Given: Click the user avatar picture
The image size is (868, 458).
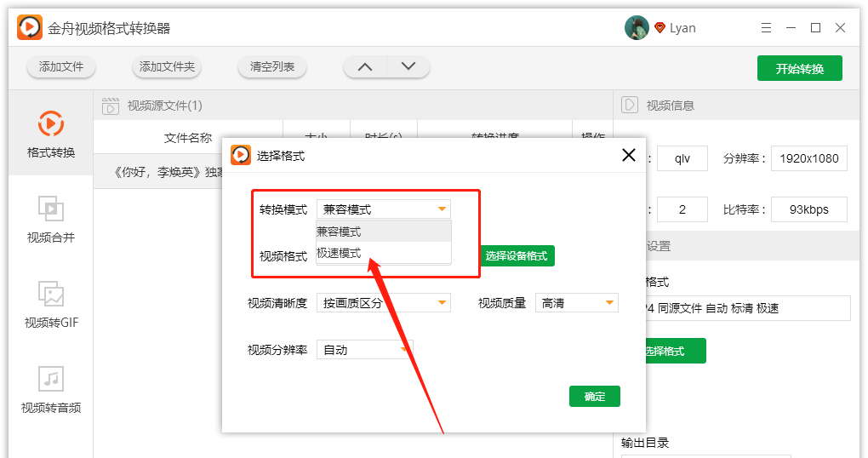Looking at the screenshot, I should coord(637,28).
